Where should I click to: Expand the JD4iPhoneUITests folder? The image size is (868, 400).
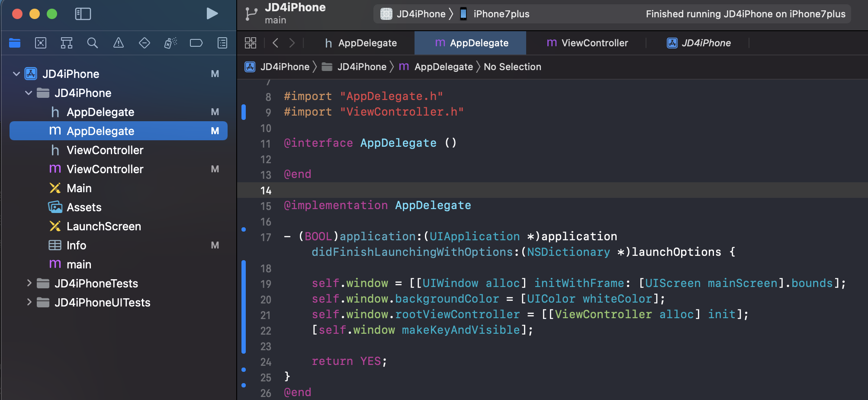click(x=29, y=302)
